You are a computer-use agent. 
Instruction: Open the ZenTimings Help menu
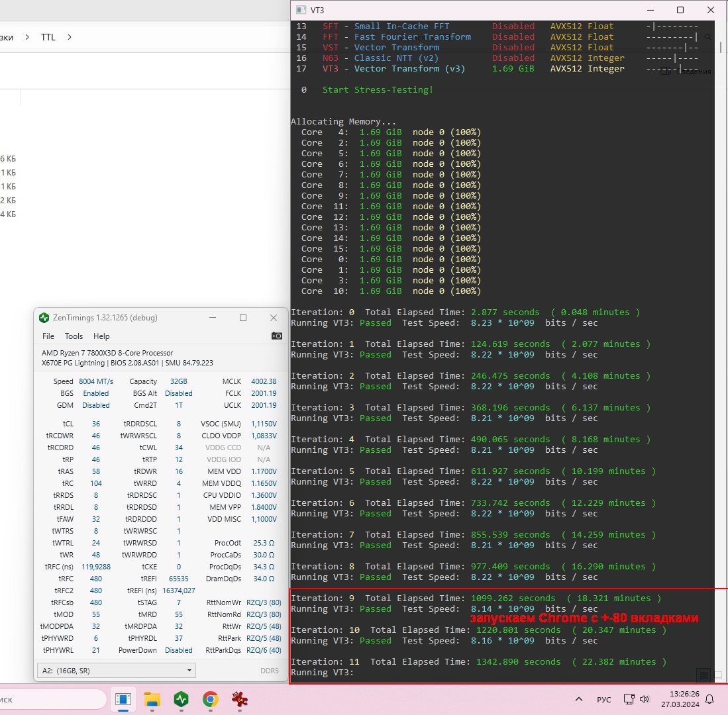[101, 336]
